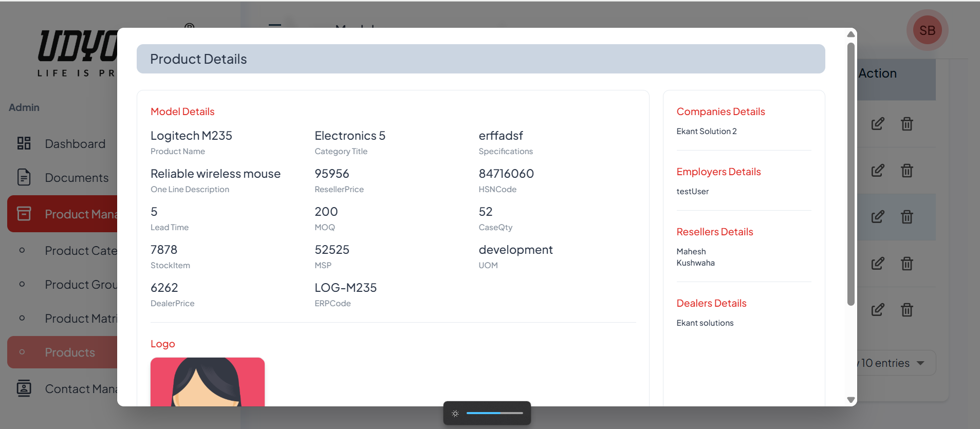The image size is (980, 429).
Task: Click the modal scrollbar up arrow
Action: pos(851,34)
